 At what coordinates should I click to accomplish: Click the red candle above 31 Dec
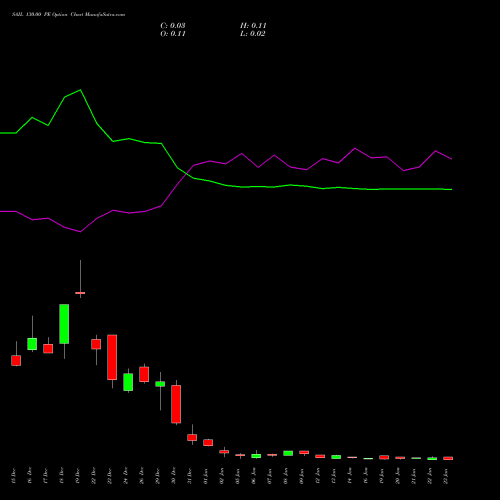coord(192,437)
